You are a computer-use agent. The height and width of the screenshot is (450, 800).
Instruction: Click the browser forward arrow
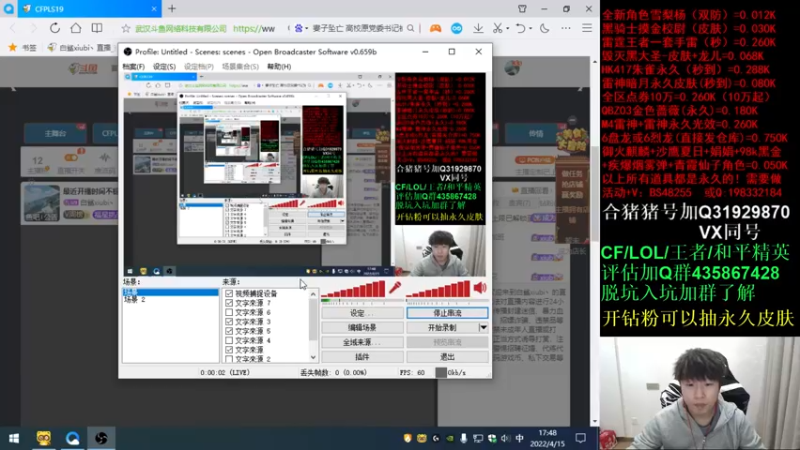(x=33, y=28)
